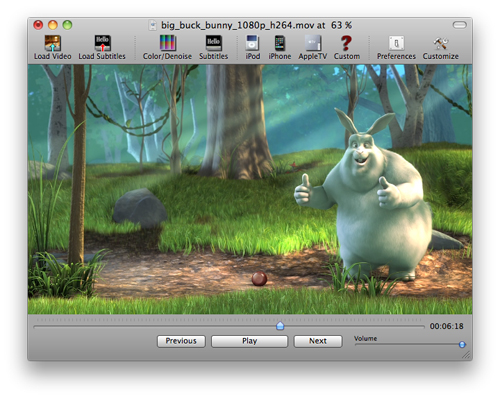The image size is (500, 399).
Task: Click the window resize grip corner
Action: click(467, 355)
